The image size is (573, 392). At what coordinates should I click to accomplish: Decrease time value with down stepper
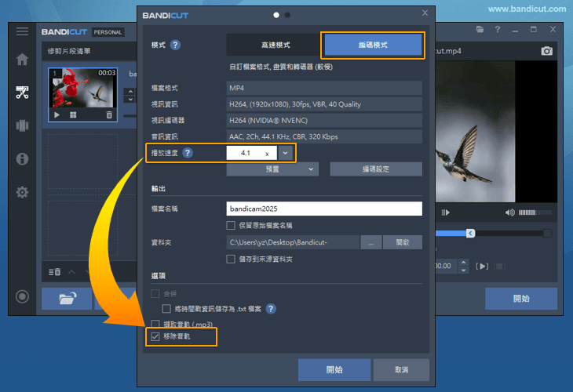(x=463, y=270)
